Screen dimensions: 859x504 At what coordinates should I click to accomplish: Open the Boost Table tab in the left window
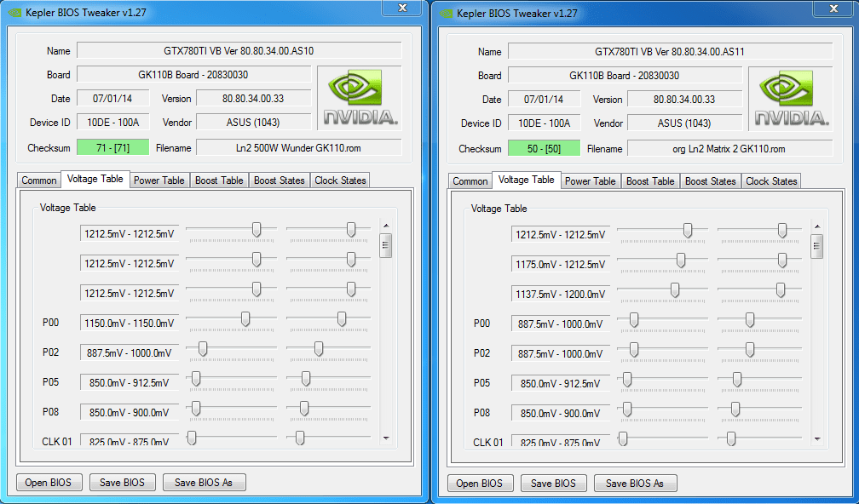(219, 180)
